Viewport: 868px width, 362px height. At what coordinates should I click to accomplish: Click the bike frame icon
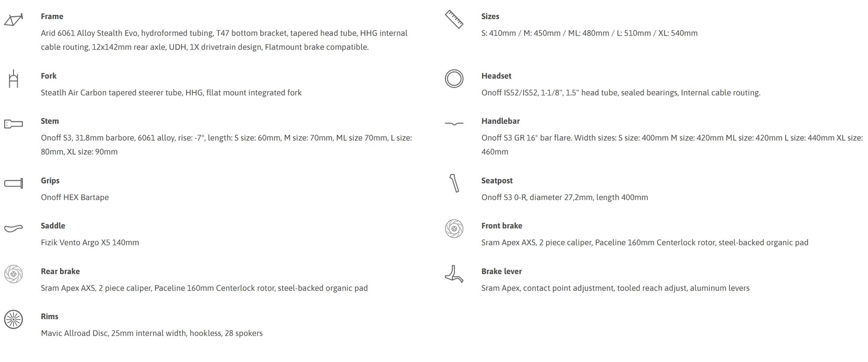tap(14, 20)
